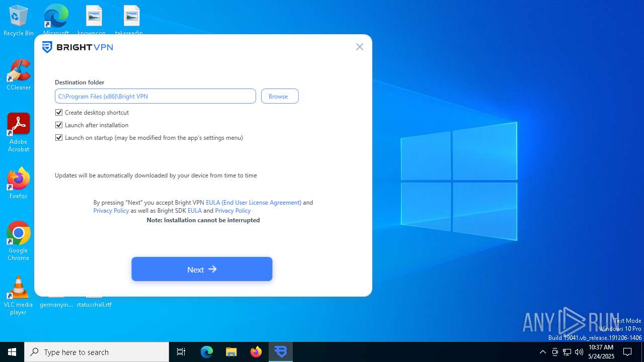The width and height of the screenshot is (644, 362).
Task: Launch Microsoft Edge from the taskbar
Action: click(x=207, y=352)
